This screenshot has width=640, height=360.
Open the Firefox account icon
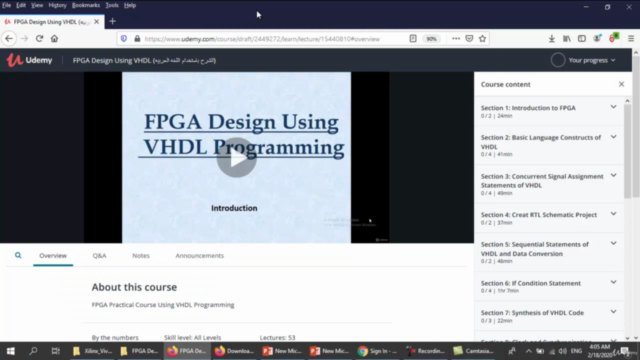pos(597,39)
